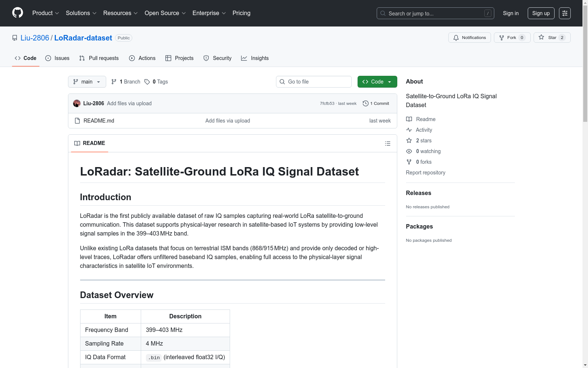Expand the Enterprise menu
Viewport: 588px width, 368px height.
click(209, 13)
